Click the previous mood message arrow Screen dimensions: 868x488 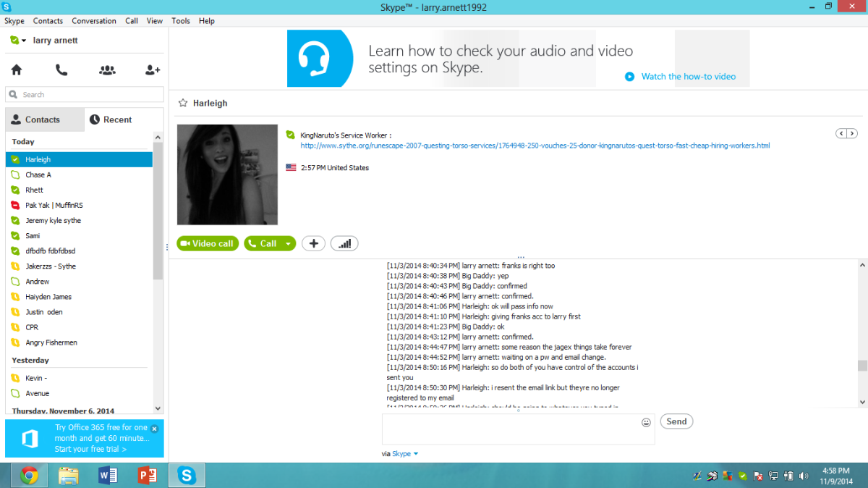841,133
